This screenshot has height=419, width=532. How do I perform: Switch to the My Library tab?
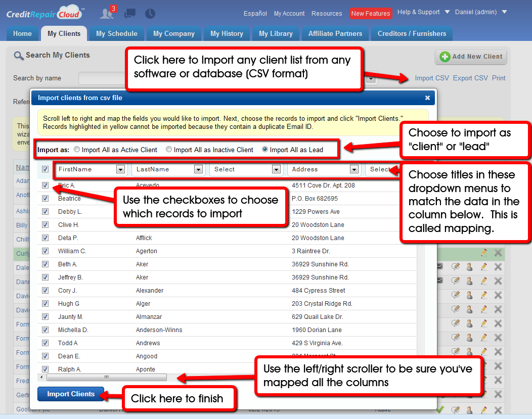[276, 33]
